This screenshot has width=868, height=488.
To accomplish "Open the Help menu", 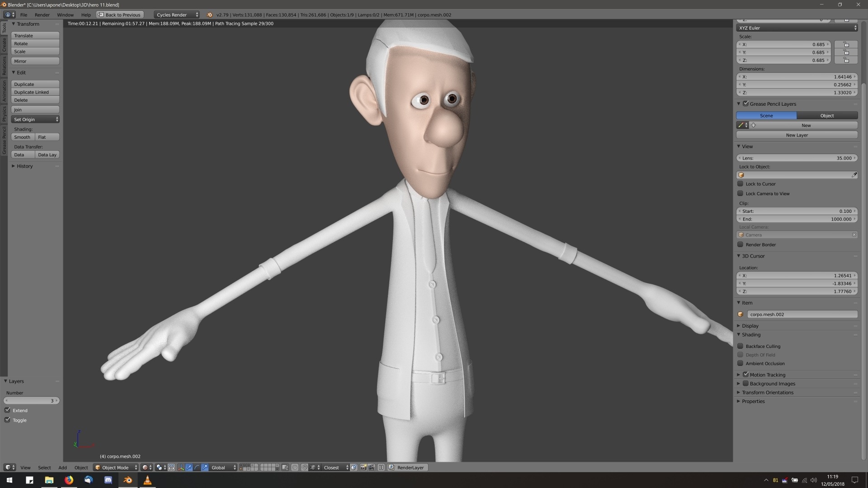I will [x=86, y=15].
